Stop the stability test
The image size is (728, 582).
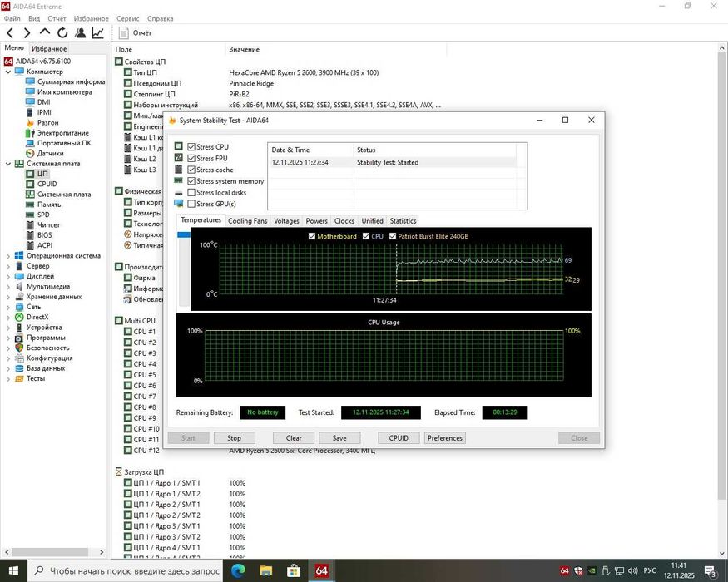tap(234, 438)
